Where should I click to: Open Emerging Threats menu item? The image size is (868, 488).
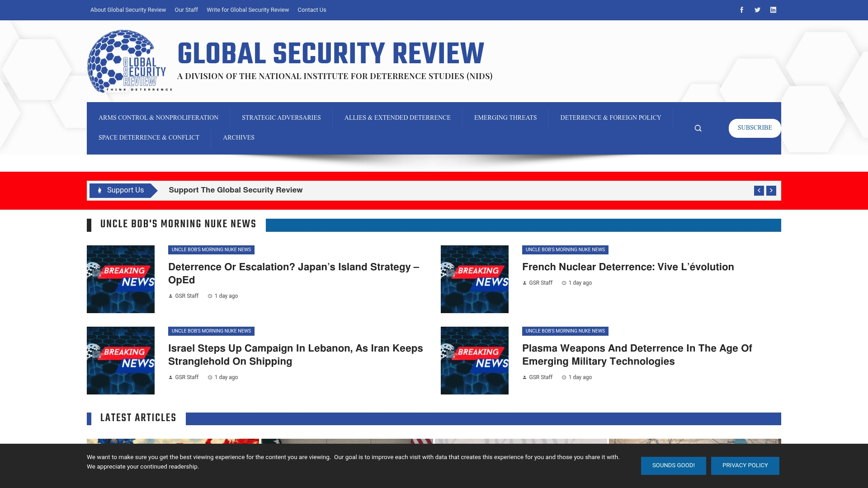point(505,117)
